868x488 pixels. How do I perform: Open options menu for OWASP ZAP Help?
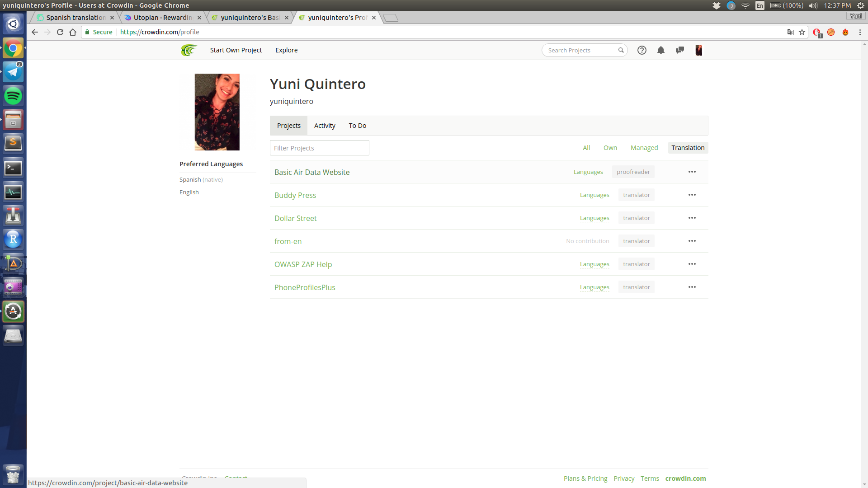pyautogui.click(x=692, y=264)
